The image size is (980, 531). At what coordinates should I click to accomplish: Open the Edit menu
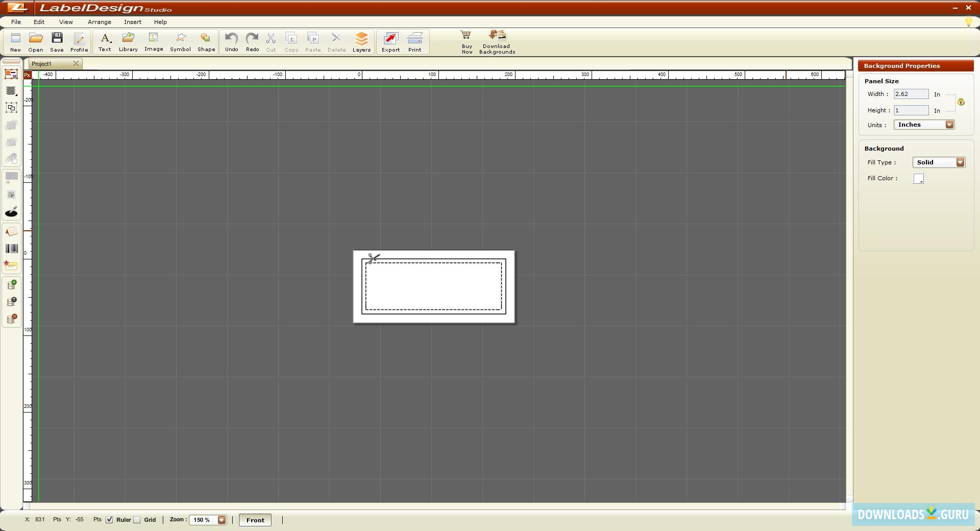coord(39,22)
